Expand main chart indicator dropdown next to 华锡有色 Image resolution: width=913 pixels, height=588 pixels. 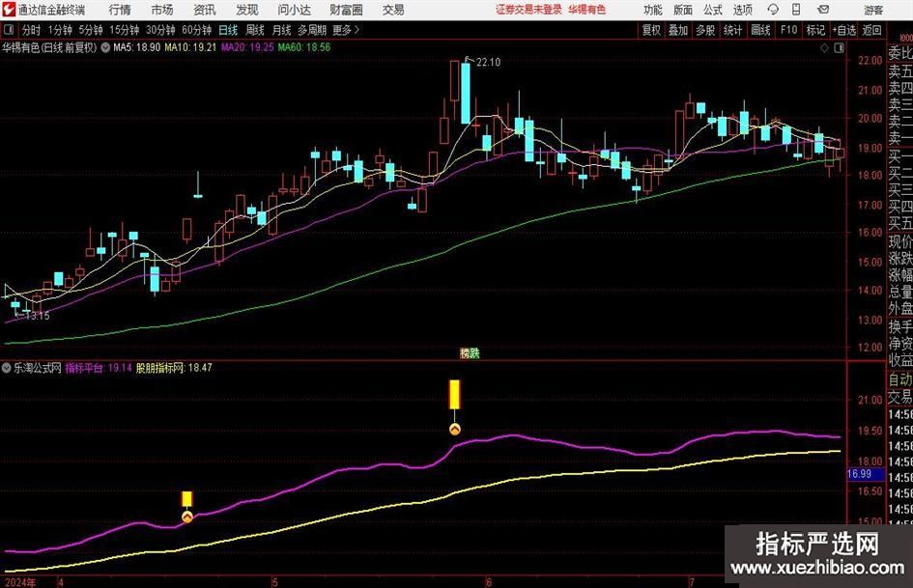[x=105, y=47]
